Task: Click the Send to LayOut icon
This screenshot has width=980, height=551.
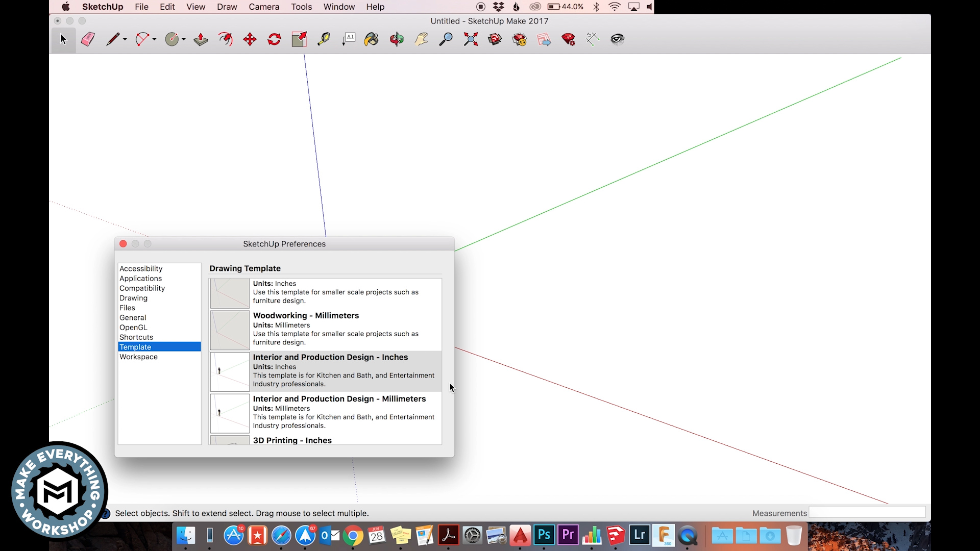Action: point(544,39)
